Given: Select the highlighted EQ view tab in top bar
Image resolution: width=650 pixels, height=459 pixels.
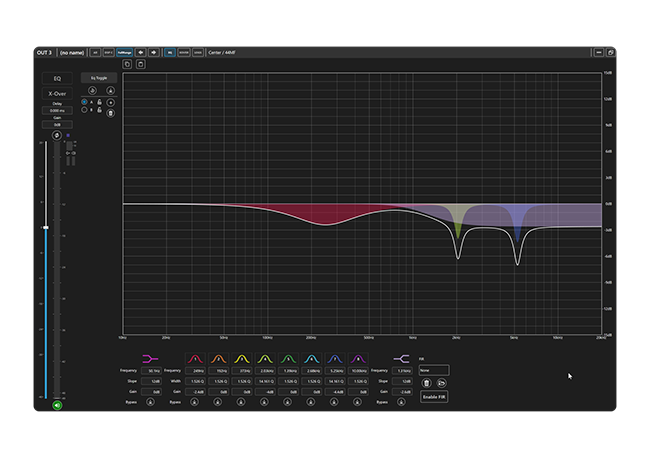Looking at the screenshot, I should click(170, 53).
